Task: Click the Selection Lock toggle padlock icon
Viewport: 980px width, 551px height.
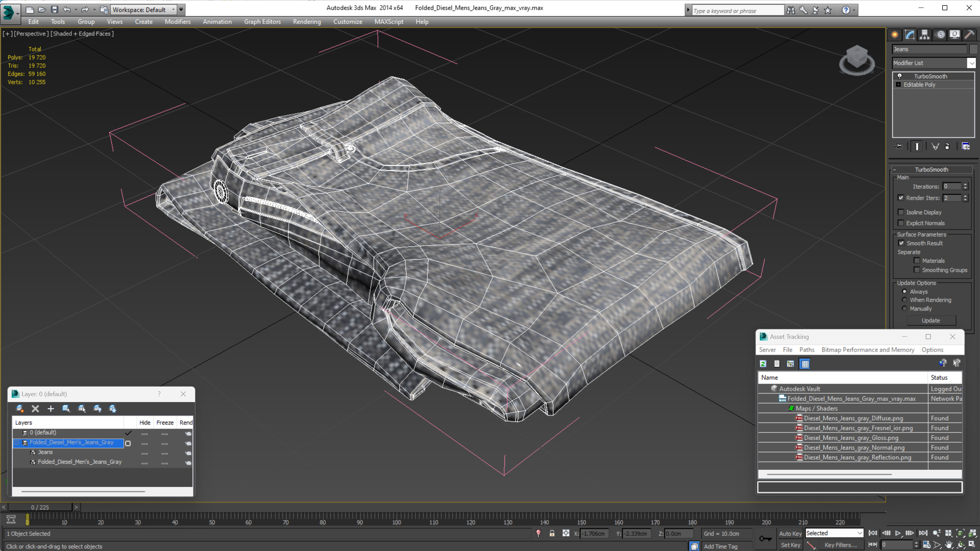Action: click(x=552, y=533)
